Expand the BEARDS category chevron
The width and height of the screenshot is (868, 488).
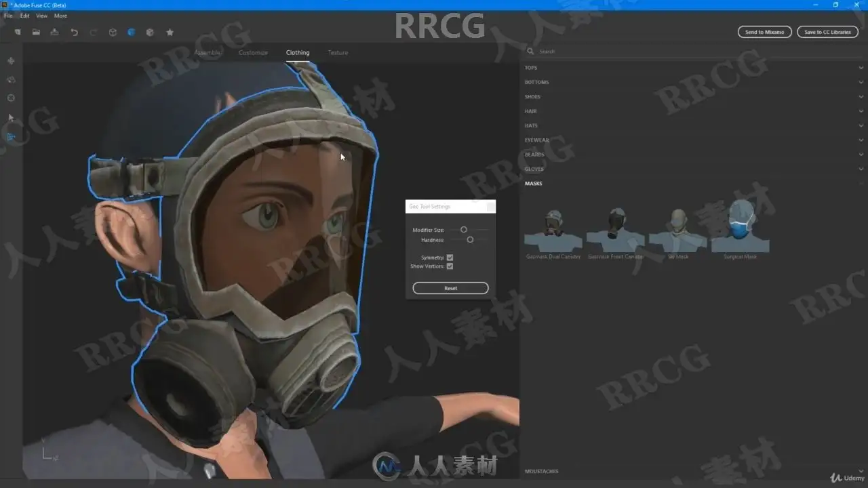point(861,155)
